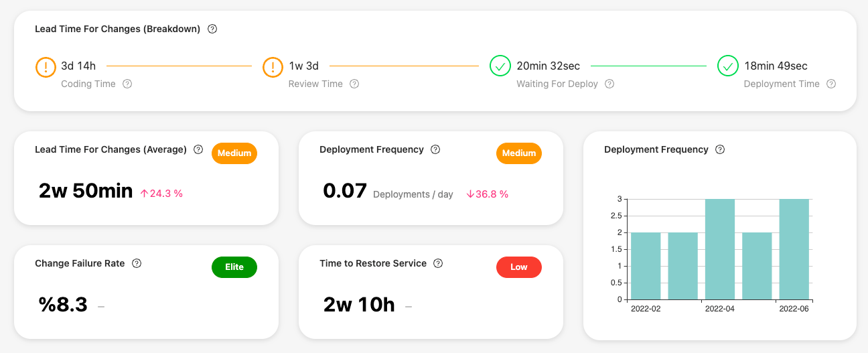Click the Review Time help icon

click(x=354, y=84)
